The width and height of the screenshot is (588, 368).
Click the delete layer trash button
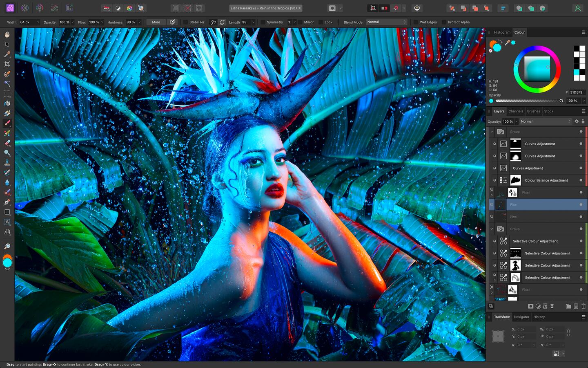584,306
